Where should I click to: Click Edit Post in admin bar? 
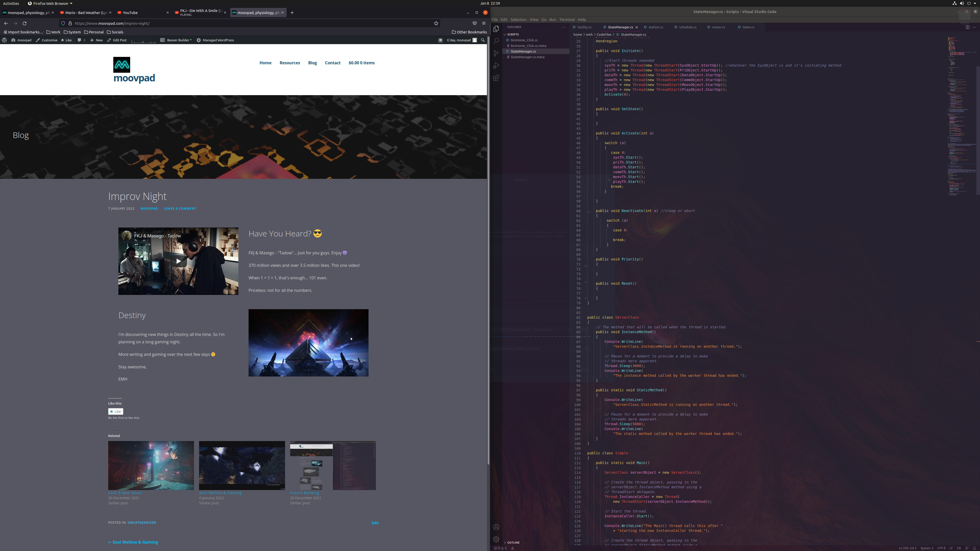[117, 40]
